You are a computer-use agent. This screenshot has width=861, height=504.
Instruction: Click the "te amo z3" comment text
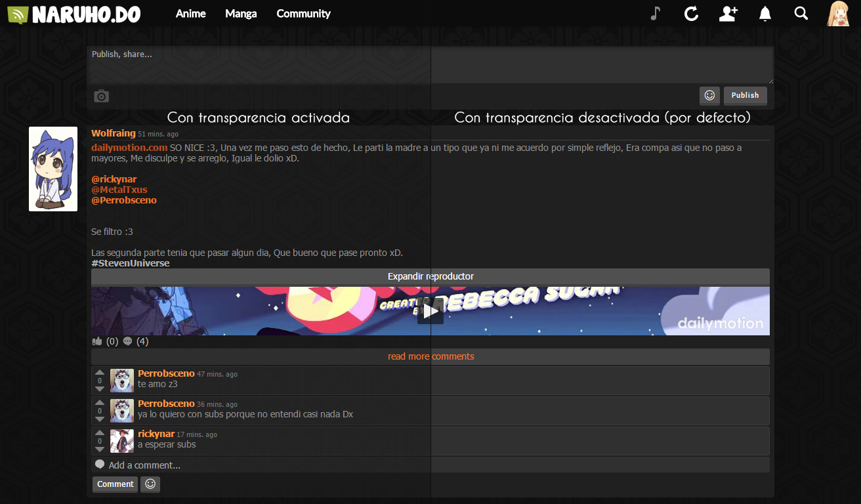[x=157, y=384]
